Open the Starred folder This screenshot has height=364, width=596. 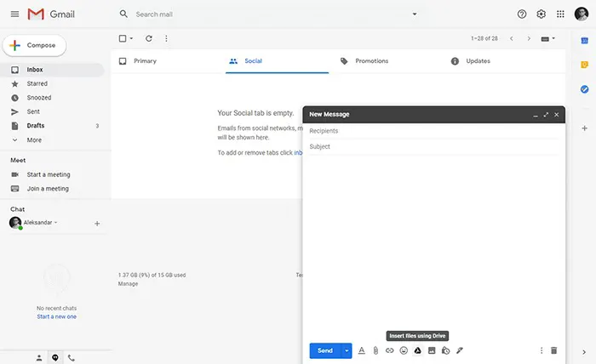coord(52,83)
